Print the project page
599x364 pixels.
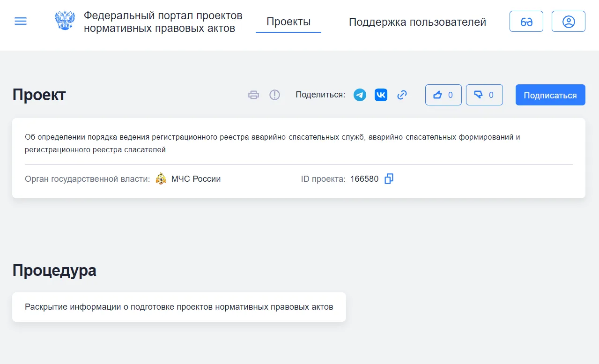(253, 95)
